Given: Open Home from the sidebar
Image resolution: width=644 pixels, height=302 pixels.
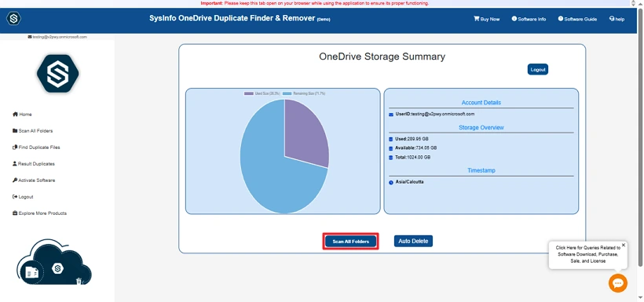Looking at the screenshot, I should 22,115.
